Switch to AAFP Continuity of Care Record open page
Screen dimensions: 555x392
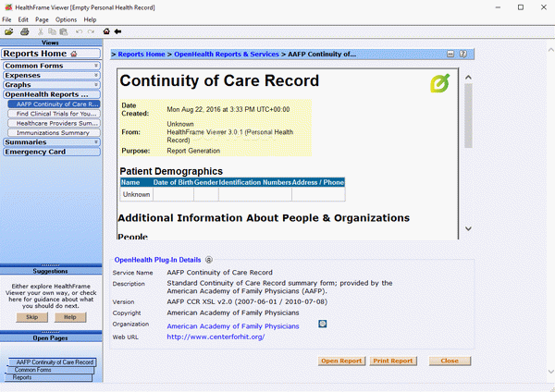[x=53, y=362]
